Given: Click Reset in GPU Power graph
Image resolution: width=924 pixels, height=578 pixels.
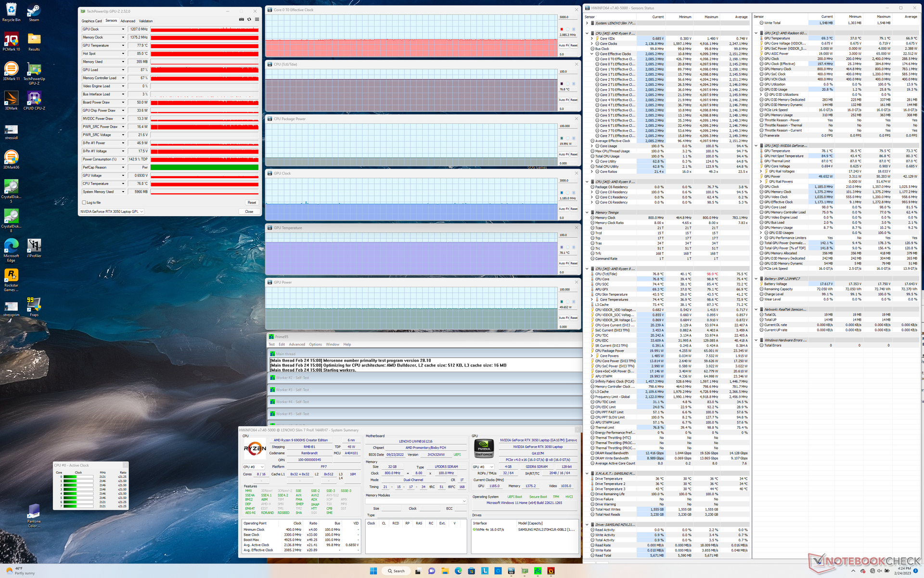Looking at the screenshot, I should 574,318.
